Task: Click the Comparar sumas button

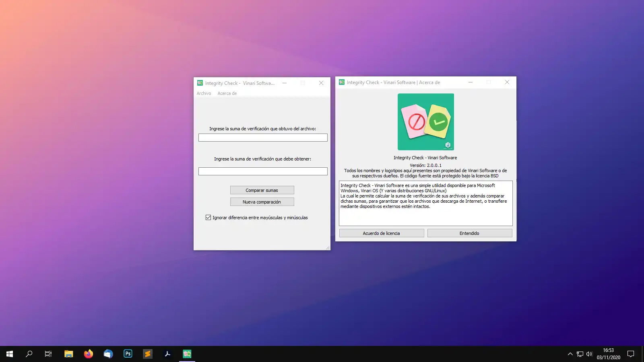Action: pos(262,190)
